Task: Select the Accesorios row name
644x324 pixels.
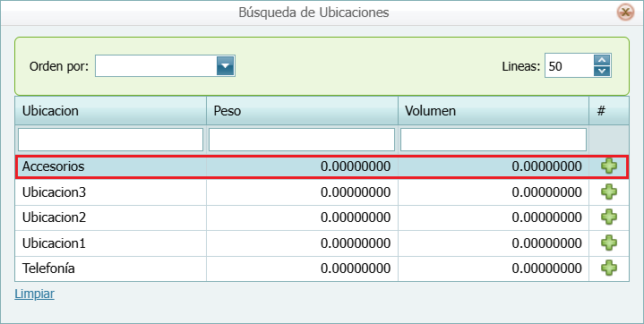Action: [x=53, y=166]
